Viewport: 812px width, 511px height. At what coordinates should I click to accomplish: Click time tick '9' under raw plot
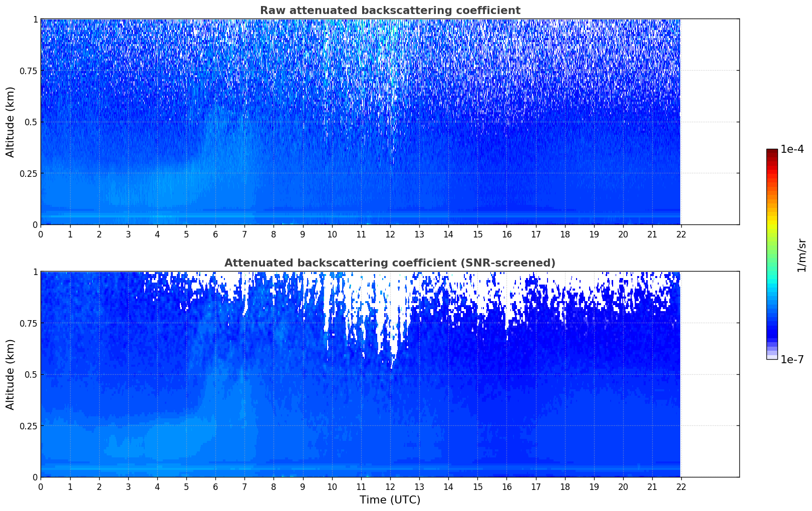coord(303,234)
